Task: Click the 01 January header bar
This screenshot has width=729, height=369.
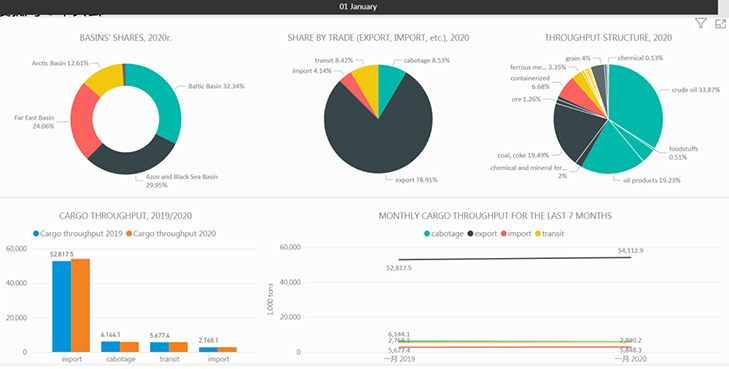Action: [x=358, y=7]
